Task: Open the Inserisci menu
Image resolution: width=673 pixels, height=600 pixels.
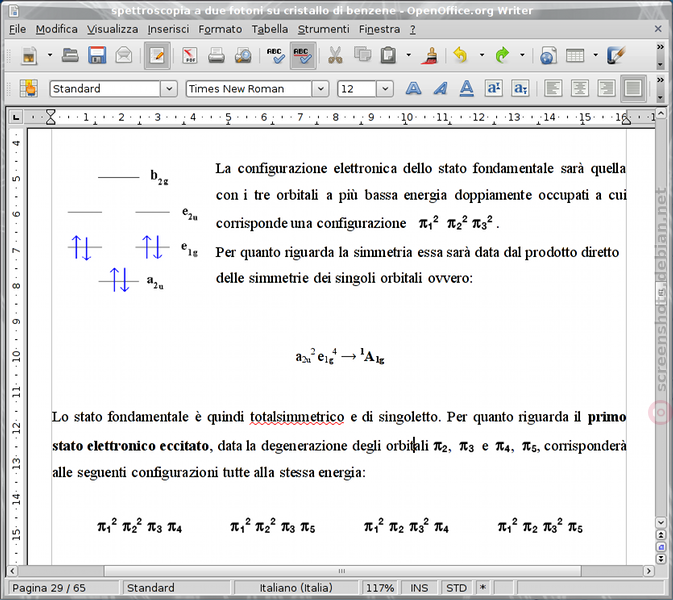Action: click(x=168, y=29)
